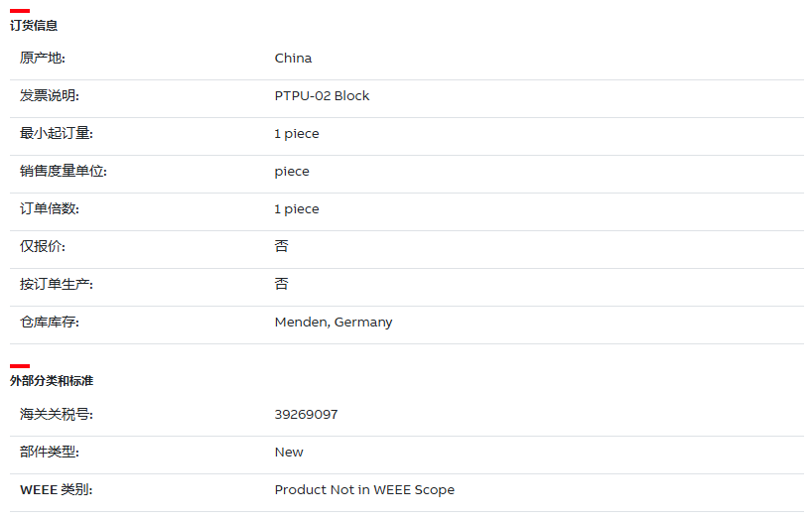Click the 海关关税号 label

pyautogui.click(x=57, y=414)
